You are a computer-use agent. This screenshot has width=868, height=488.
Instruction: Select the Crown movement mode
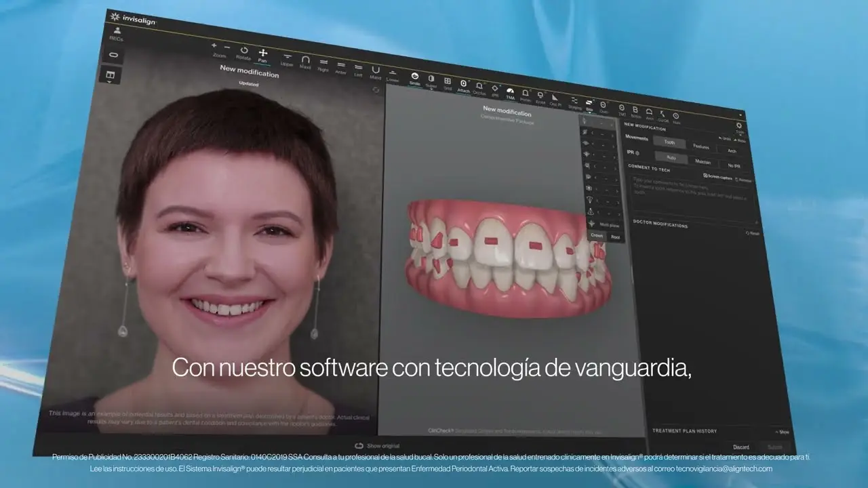[597, 235]
